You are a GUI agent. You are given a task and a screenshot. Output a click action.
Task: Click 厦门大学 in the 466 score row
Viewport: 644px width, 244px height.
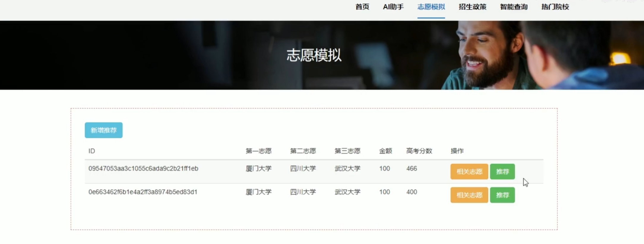[x=259, y=169]
